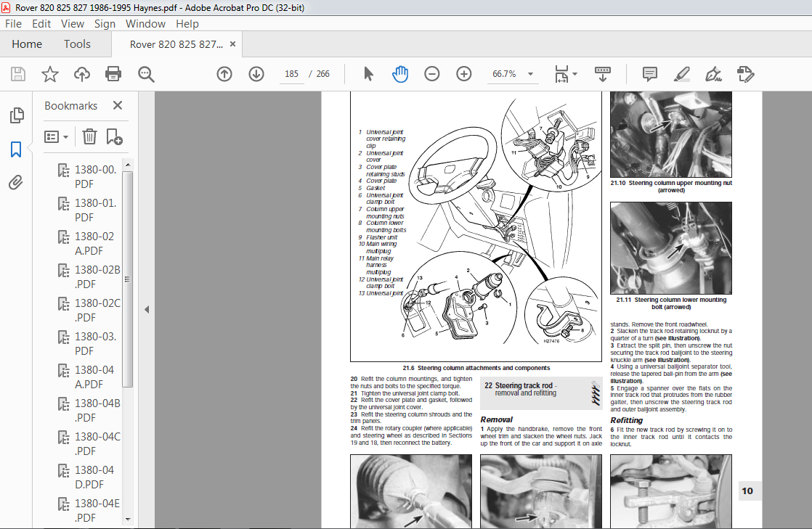812x529 pixels.
Task: Open the Help menu
Action: pyautogui.click(x=187, y=24)
